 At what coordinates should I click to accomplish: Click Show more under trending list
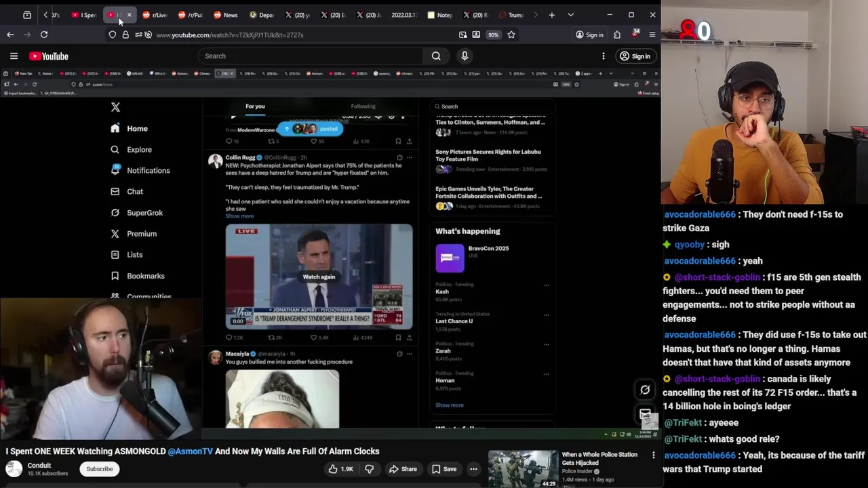pos(450,405)
